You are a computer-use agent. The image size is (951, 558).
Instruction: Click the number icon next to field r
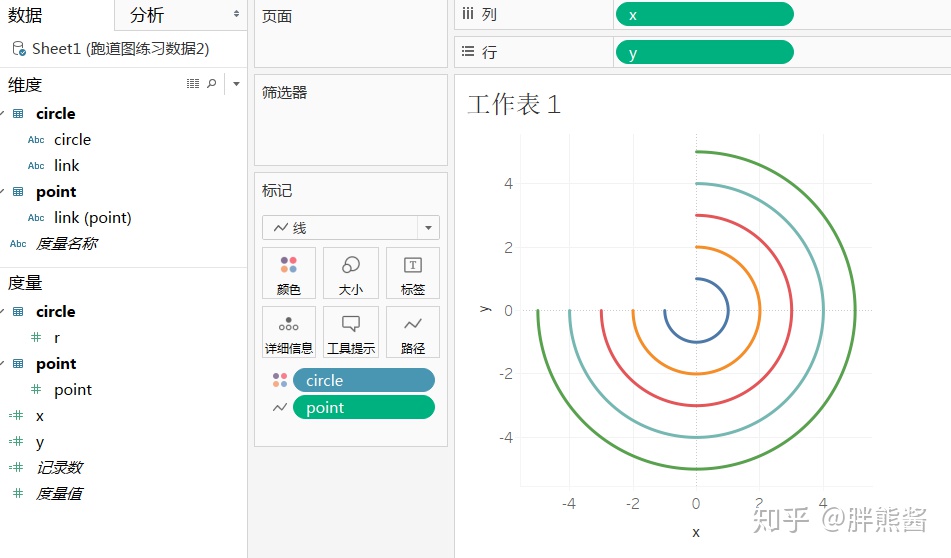[x=36, y=337]
